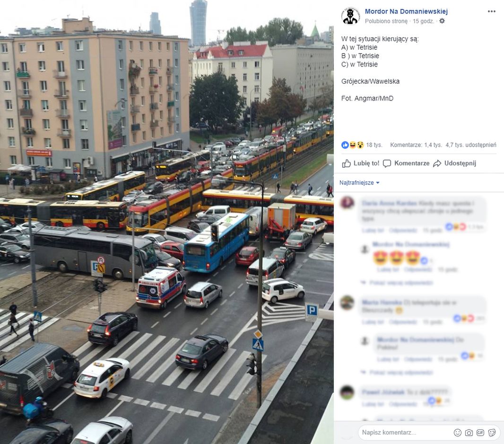This screenshot has width=504, height=444.
Task: Attach a photo with the camera icon
Action: (469, 433)
